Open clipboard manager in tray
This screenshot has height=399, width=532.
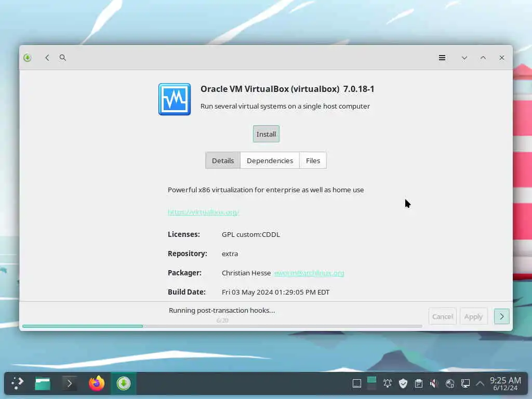click(419, 383)
